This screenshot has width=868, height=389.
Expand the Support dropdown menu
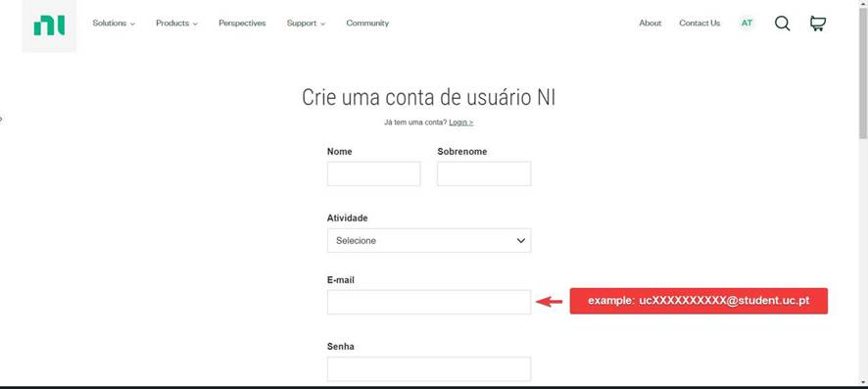(x=306, y=24)
